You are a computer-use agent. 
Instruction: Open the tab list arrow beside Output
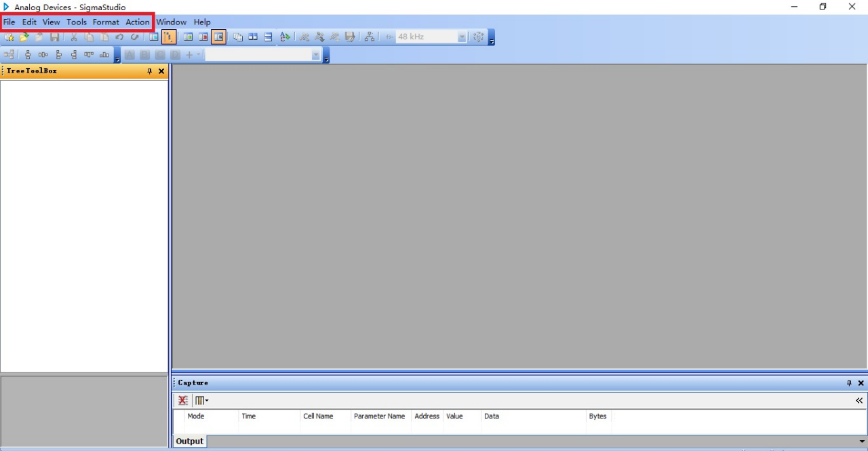[862, 442]
